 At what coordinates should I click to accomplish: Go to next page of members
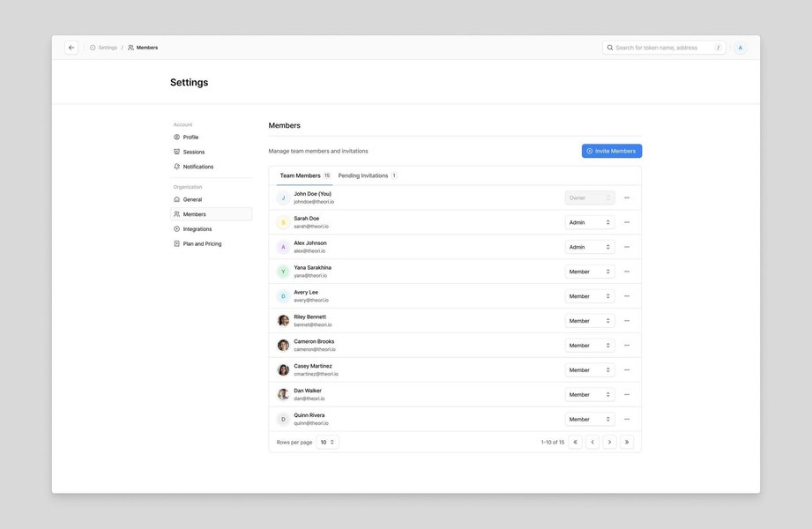609,443
